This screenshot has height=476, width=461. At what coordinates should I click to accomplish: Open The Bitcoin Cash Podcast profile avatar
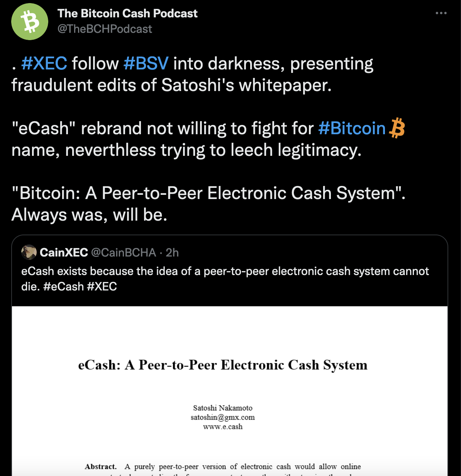click(30, 22)
